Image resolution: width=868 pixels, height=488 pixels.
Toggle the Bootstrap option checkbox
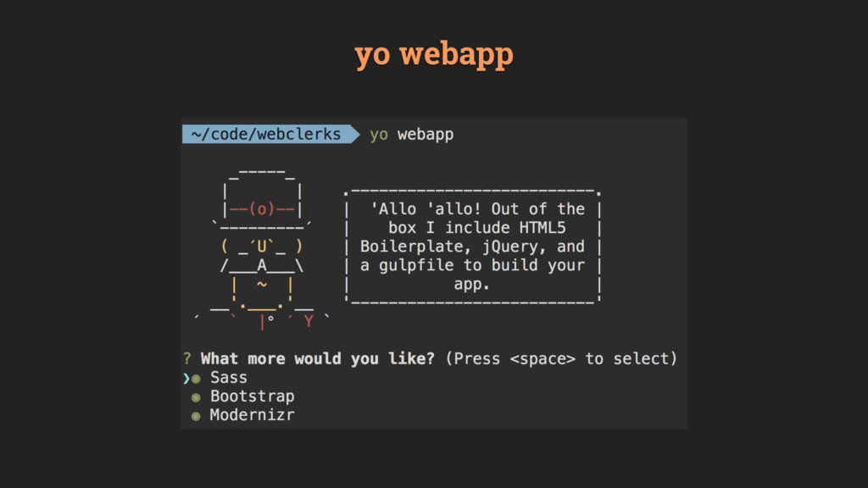[x=196, y=397]
